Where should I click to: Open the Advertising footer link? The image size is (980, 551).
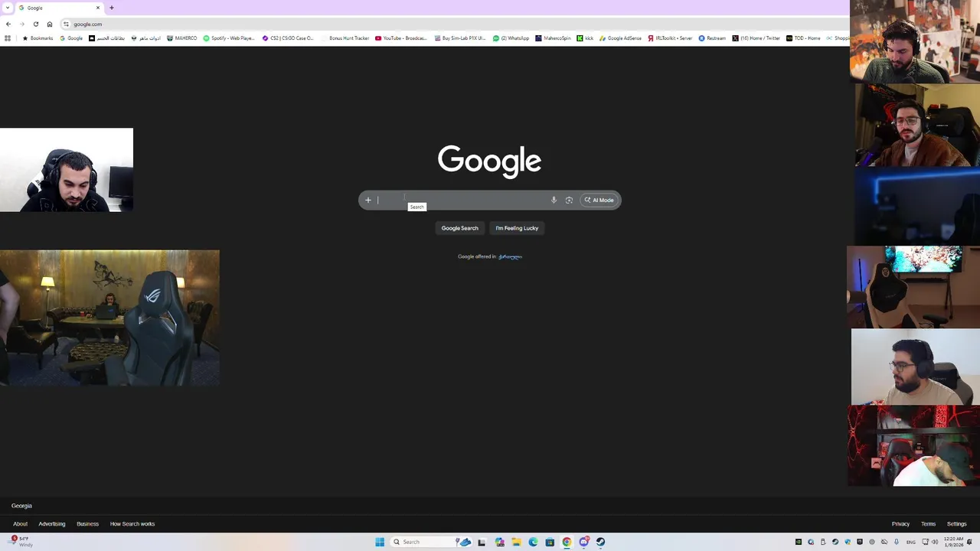pos(52,523)
